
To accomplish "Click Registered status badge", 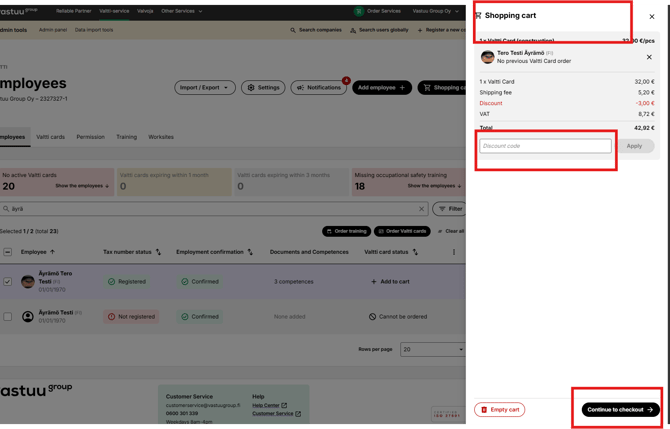I will (x=127, y=282).
